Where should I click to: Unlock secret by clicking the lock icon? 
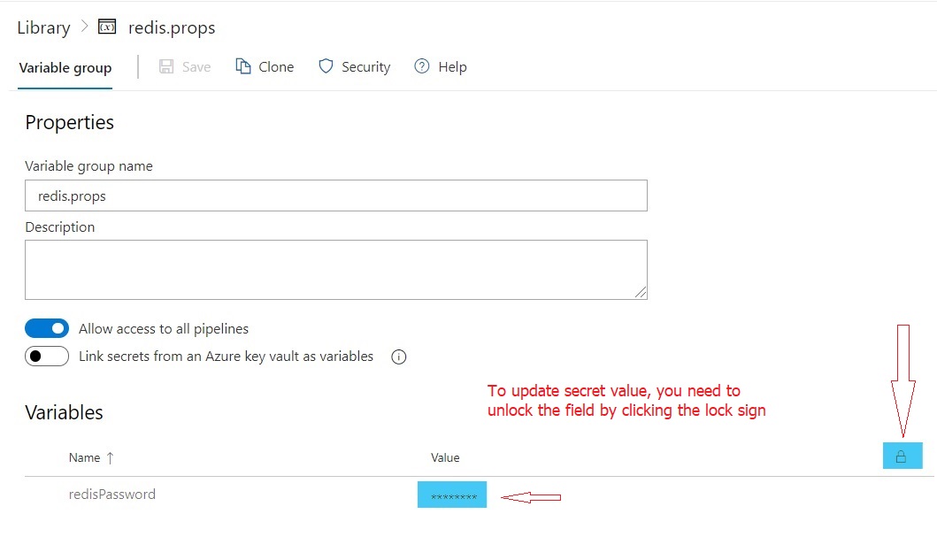click(902, 456)
